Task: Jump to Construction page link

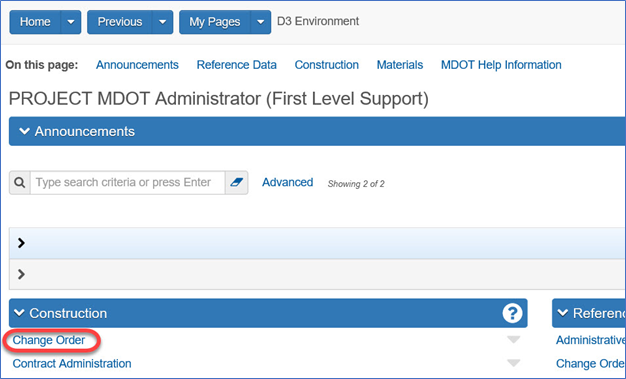Action: click(x=327, y=65)
